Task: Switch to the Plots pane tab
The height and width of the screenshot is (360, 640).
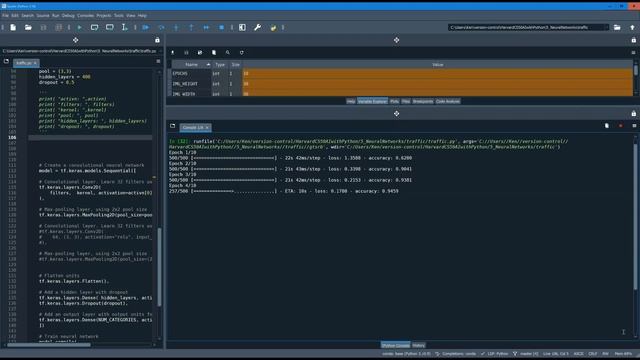Action: pyautogui.click(x=394, y=101)
